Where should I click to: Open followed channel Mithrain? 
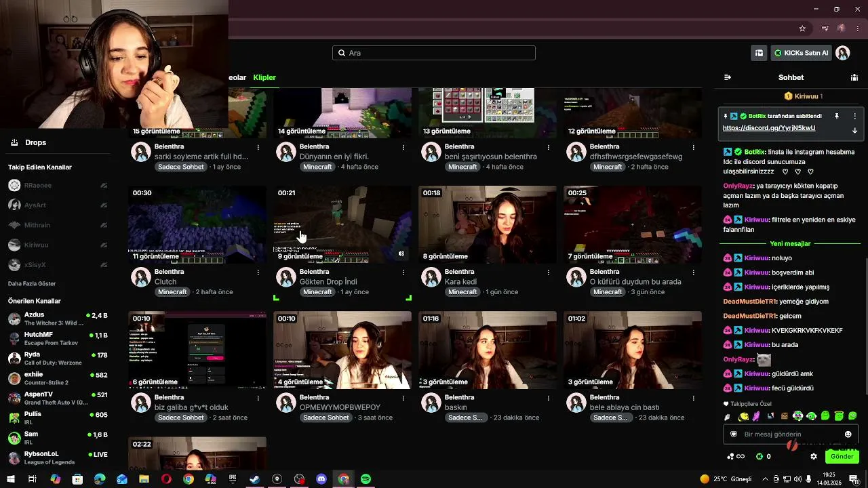tap(58, 225)
